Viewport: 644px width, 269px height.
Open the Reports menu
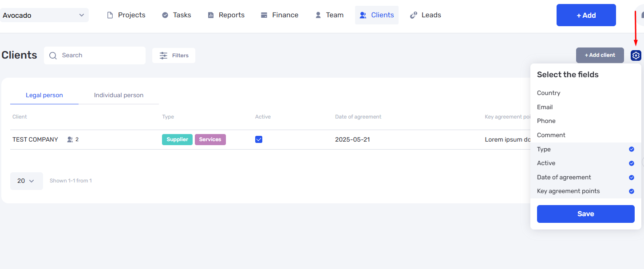[x=226, y=15]
